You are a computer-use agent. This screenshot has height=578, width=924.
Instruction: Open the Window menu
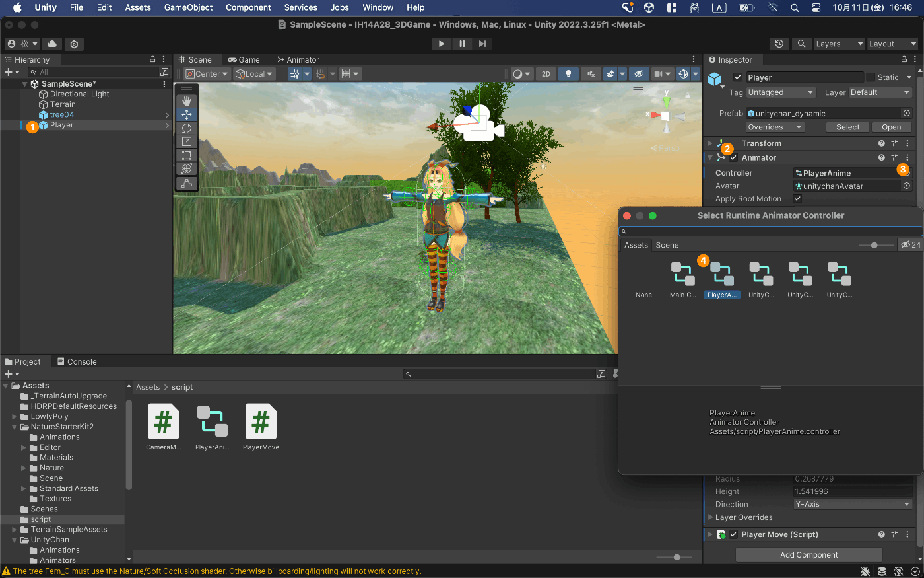[x=378, y=7]
